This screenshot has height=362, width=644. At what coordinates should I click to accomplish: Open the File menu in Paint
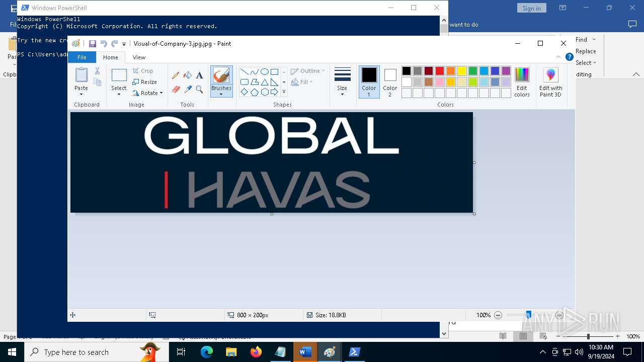(x=82, y=57)
